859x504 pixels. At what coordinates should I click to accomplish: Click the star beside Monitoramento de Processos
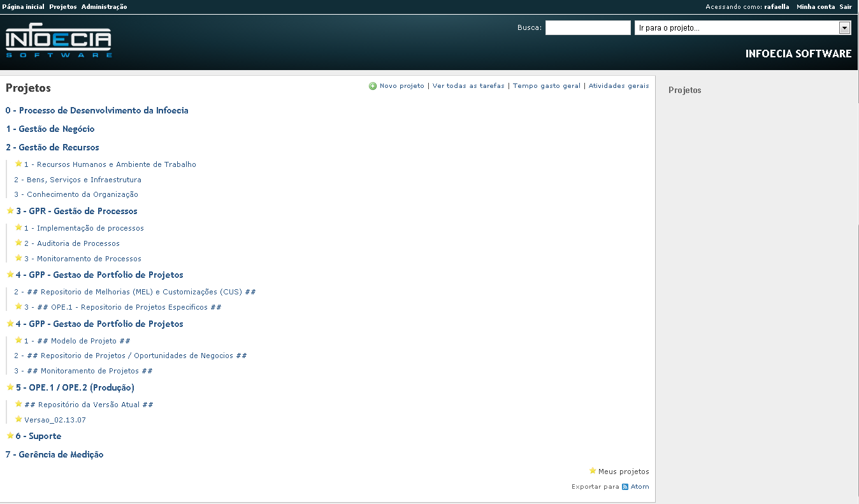coord(18,258)
